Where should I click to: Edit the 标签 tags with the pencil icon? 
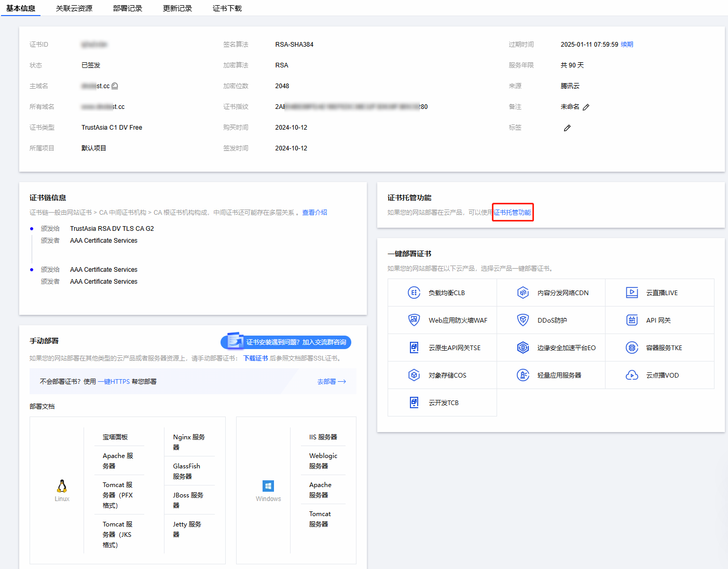pos(567,128)
